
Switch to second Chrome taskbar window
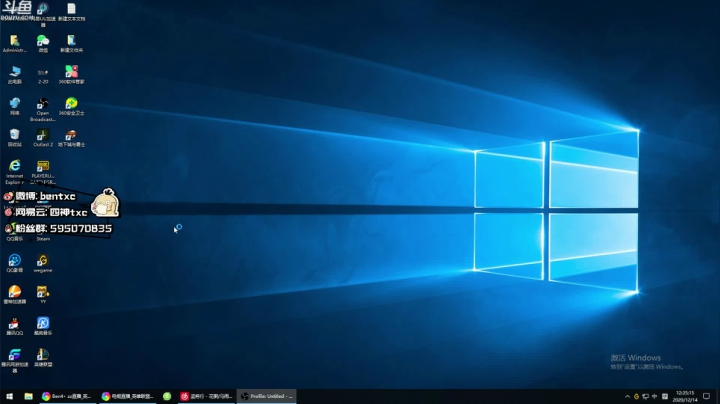coord(127,396)
